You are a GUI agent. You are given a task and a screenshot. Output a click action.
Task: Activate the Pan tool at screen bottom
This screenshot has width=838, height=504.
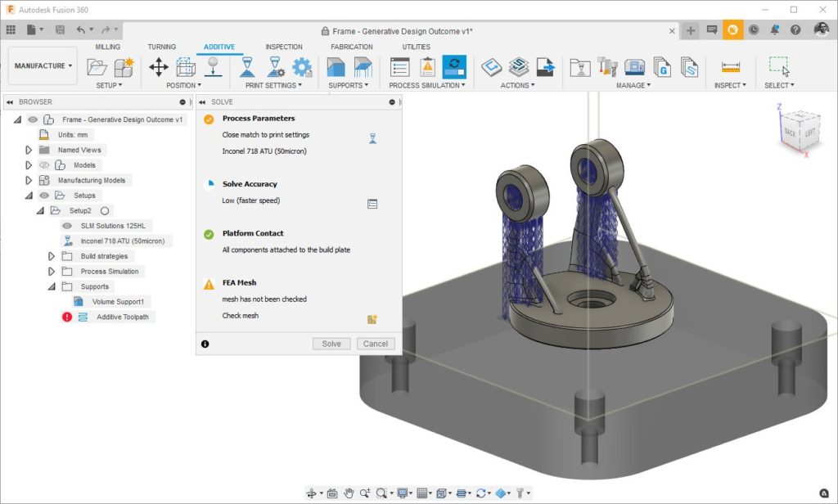349,493
